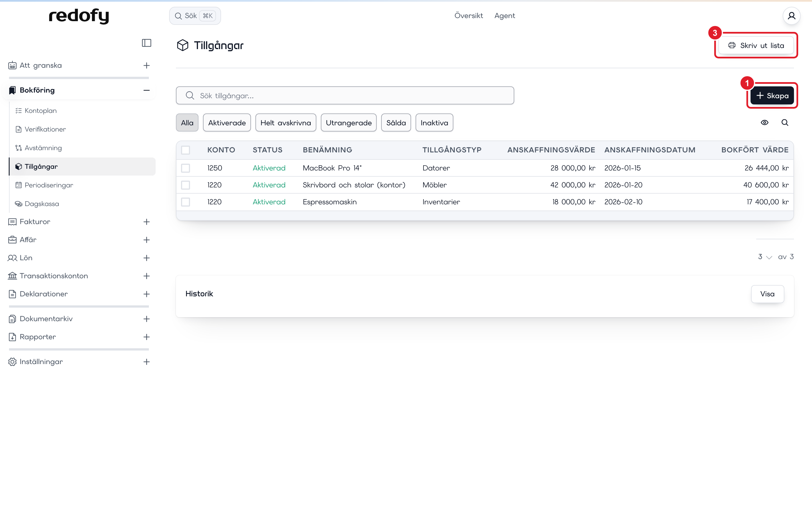Click the Kontoplan list icon
The image size is (812, 508).
(18, 111)
